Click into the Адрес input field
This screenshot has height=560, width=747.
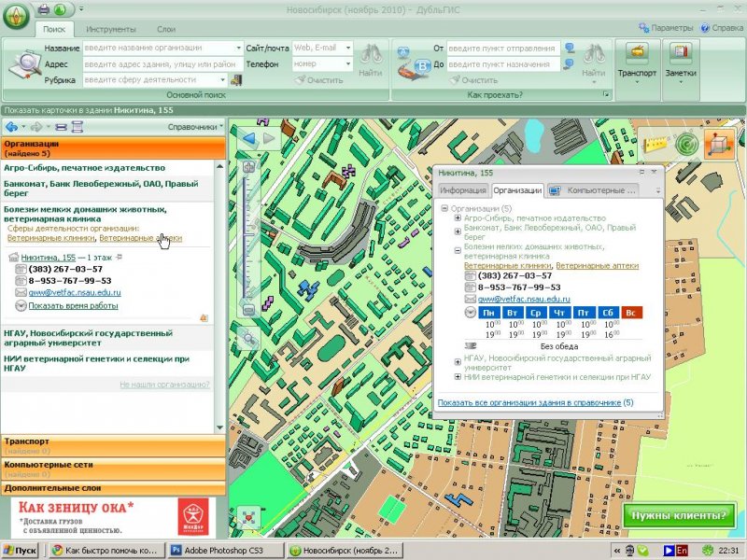pyautogui.click(x=162, y=63)
